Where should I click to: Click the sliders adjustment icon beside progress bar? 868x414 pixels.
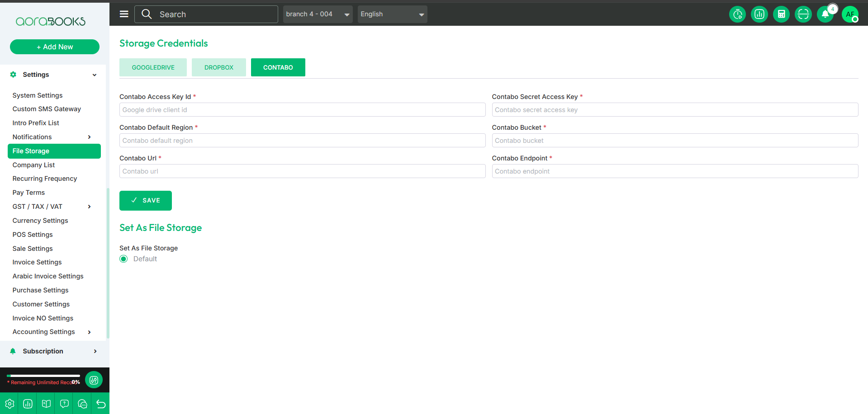(94, 380)
